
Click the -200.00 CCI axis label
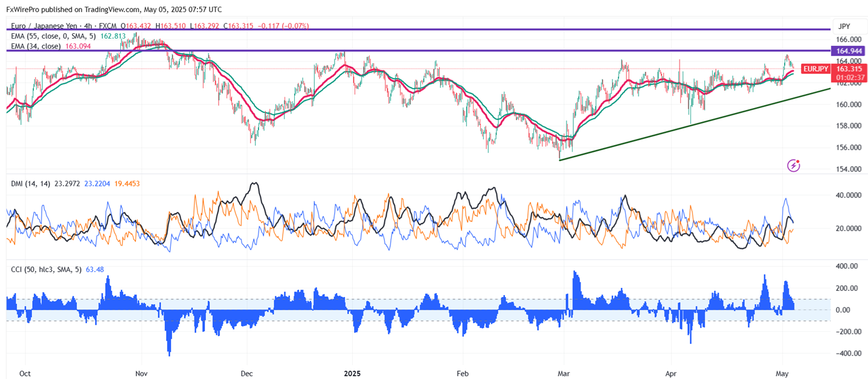(847, 331)
